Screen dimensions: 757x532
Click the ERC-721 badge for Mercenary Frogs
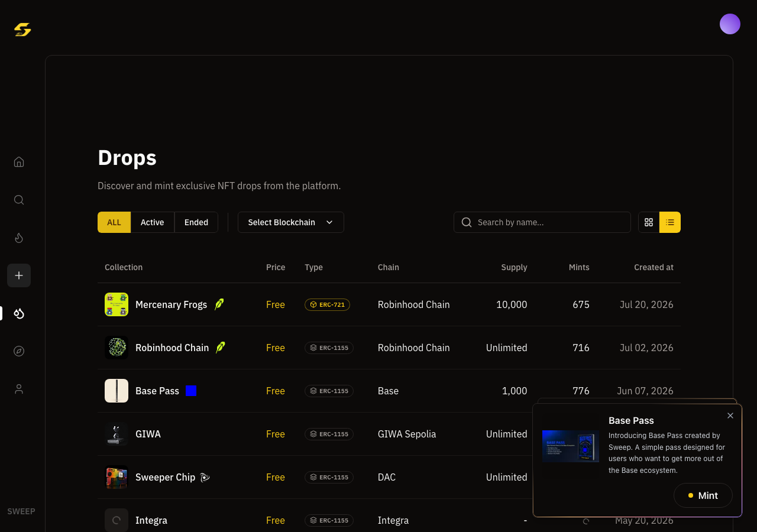point(327,304)
